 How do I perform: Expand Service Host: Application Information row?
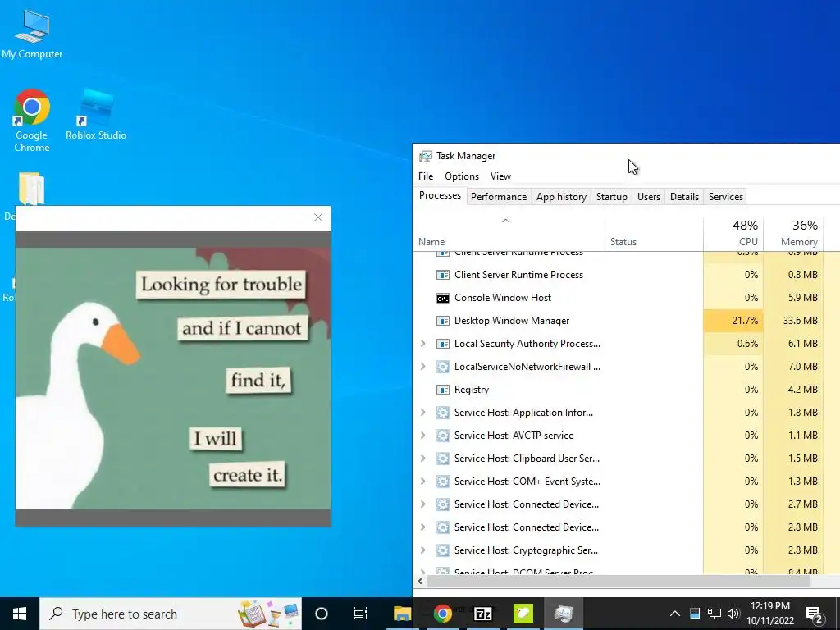click(422, 413)
